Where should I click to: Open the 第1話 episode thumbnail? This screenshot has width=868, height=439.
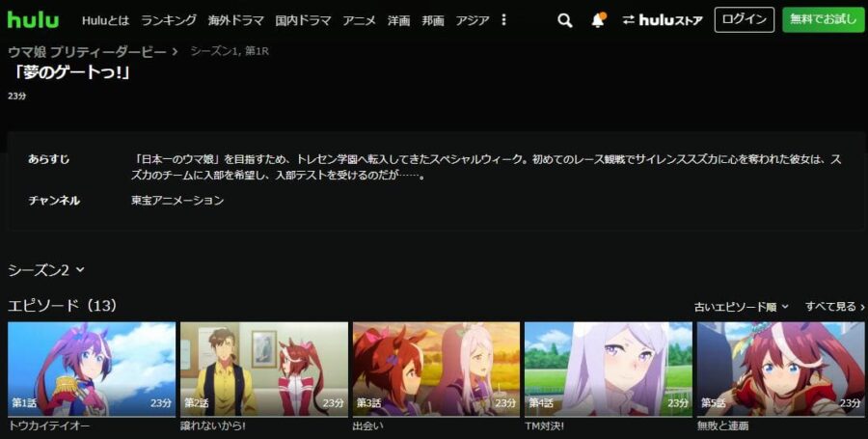92,370
